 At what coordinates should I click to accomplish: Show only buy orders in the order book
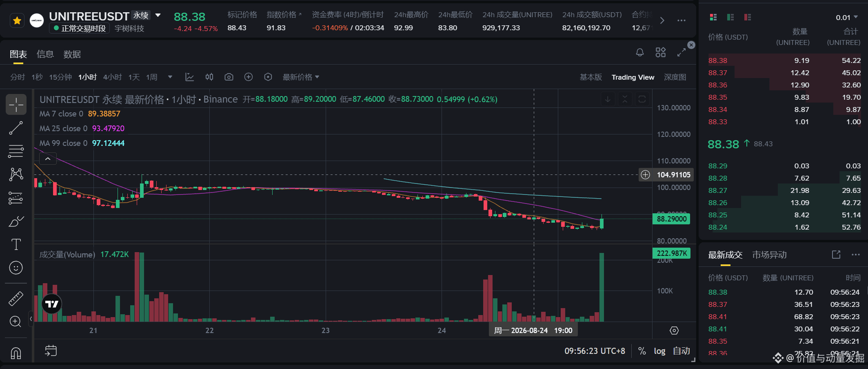click(730, 17)
